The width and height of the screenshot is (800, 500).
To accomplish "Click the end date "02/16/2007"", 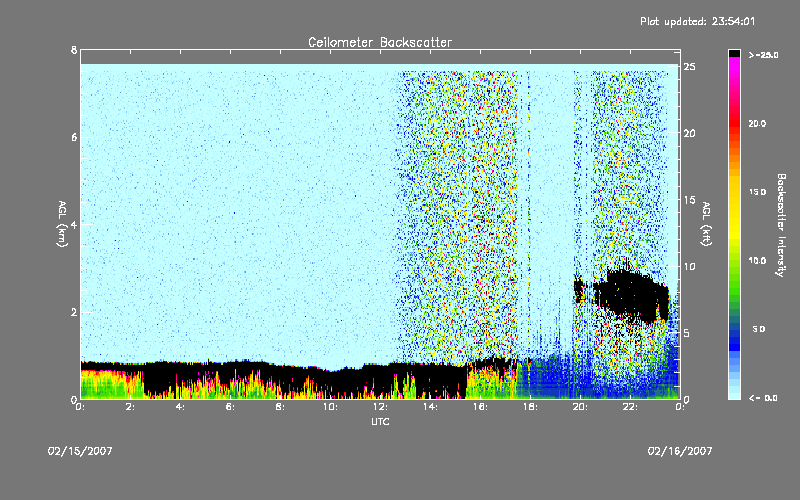I will (x=680, y=451).
